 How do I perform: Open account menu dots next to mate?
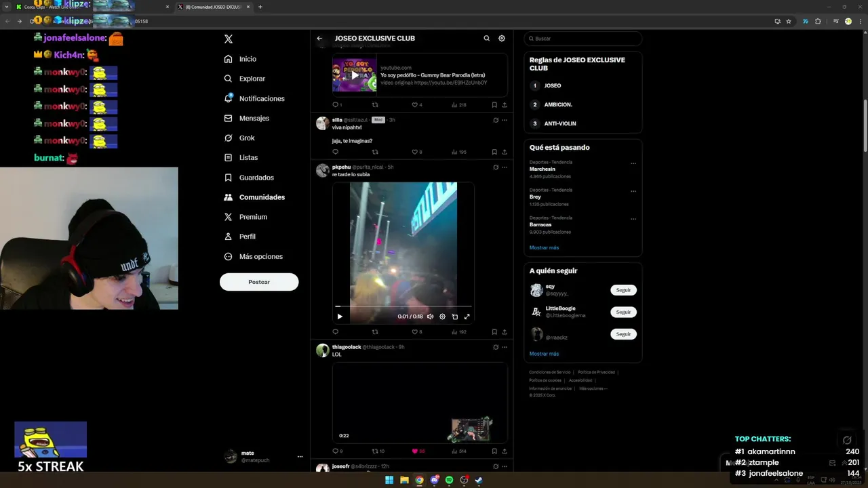(300, 457)
